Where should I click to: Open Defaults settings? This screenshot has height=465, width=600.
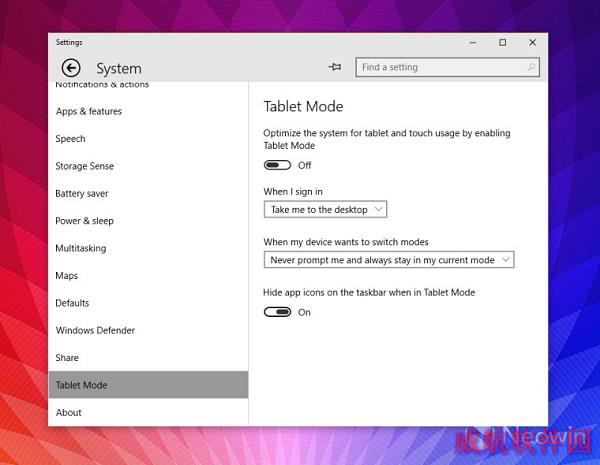click(148, 303)
